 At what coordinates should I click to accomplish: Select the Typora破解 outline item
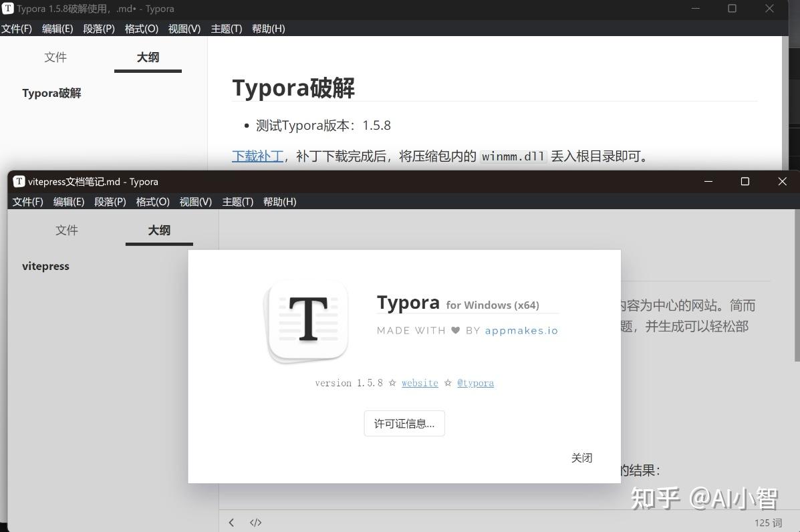click(x=51, y=93)
